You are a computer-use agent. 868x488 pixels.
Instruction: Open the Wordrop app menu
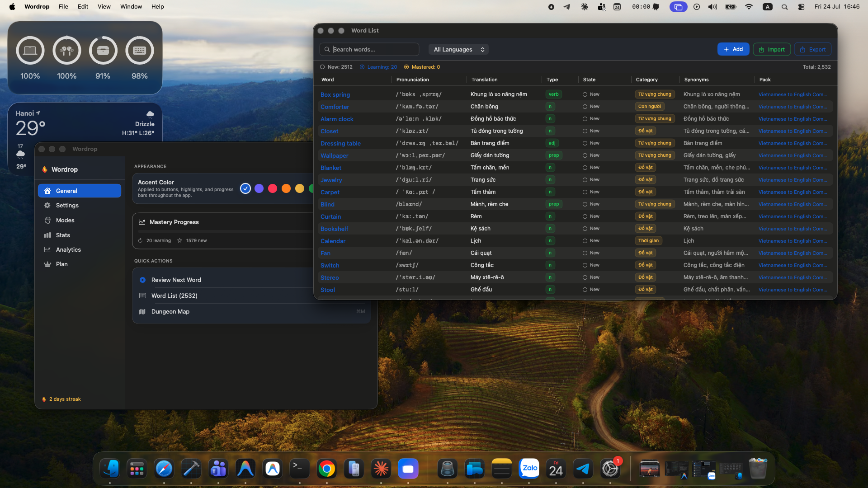pos(37,7)
